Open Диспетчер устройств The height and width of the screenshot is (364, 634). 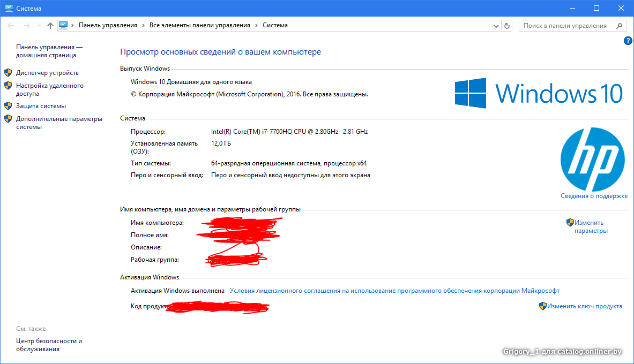point(47,73)
